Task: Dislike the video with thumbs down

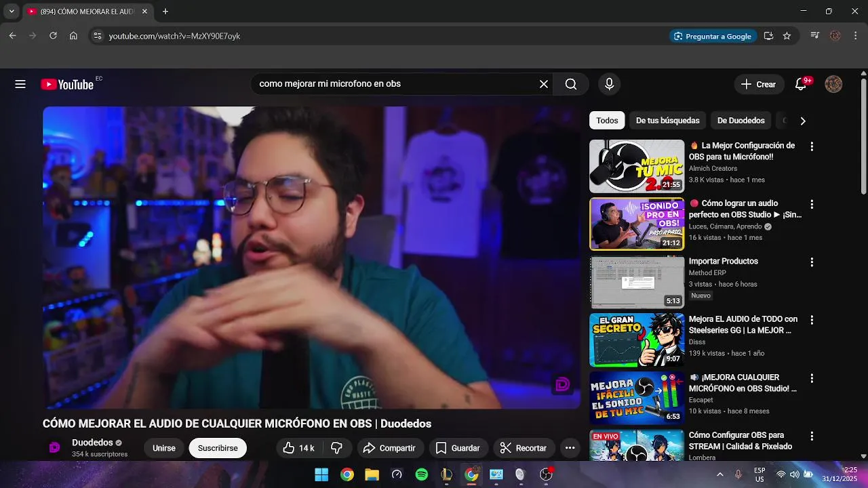Action: point(336,448)
